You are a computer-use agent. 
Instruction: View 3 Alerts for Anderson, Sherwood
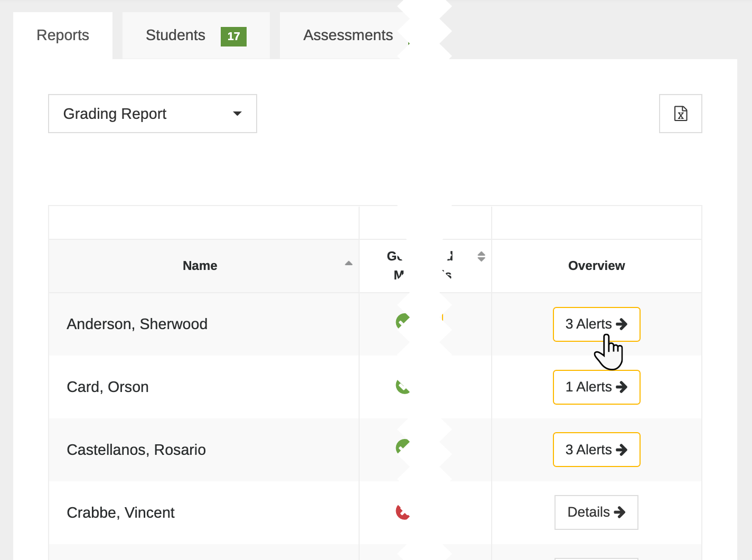(x=596, y=324)
